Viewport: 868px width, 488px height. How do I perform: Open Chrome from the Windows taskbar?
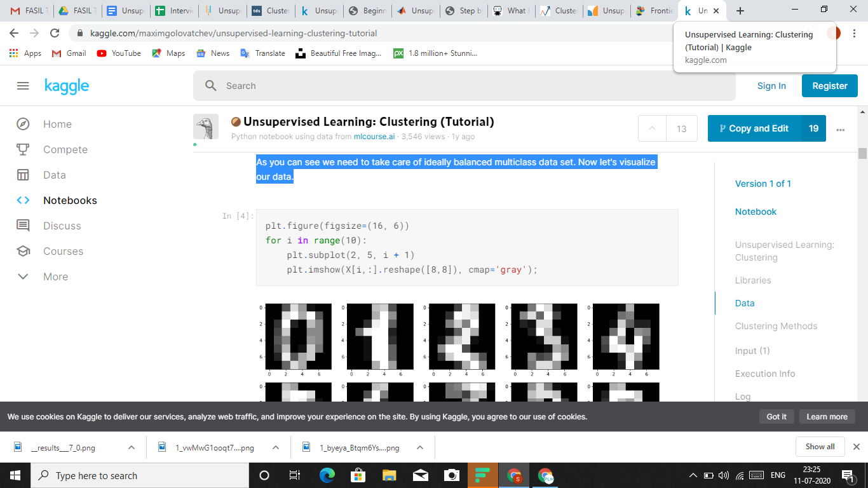click(514, 475)
